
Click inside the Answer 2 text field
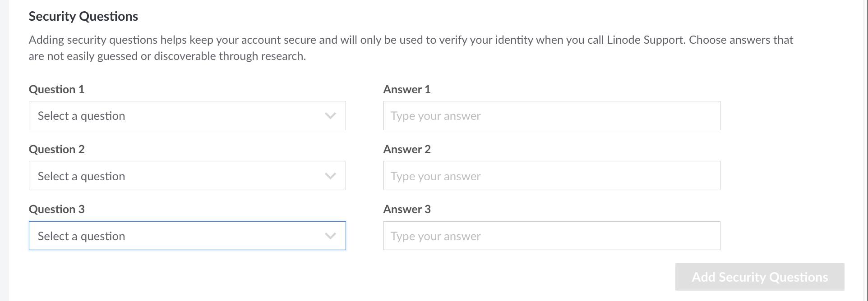click(x=551, y=176)
